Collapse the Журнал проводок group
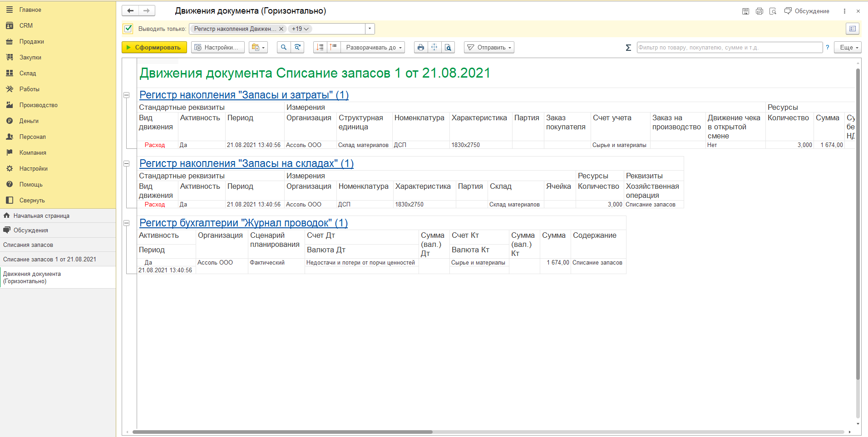The image size is (868, 437). [127, 223]
